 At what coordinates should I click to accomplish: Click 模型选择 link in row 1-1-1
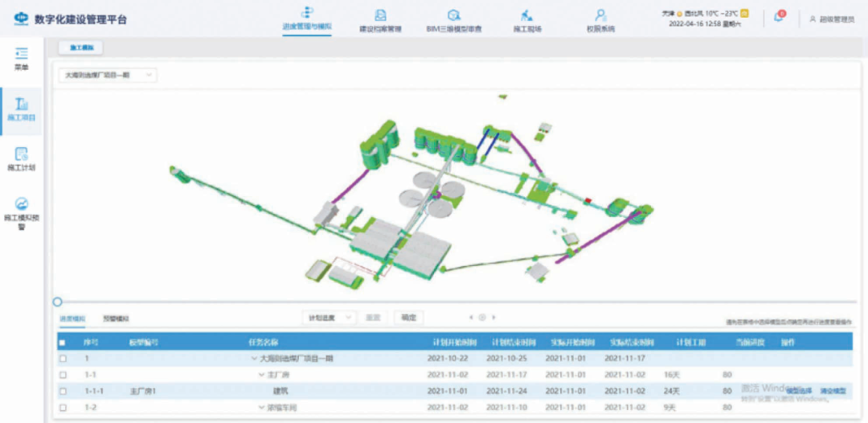point(799,391)
